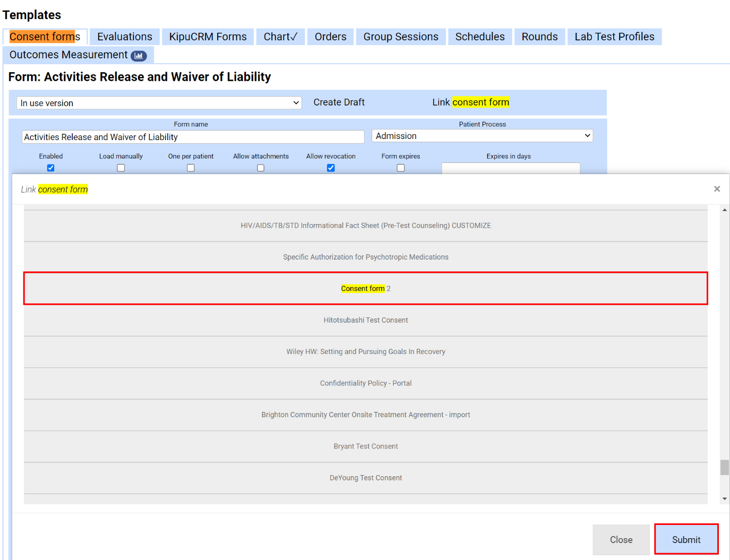
Task: Enable the One per patient checkbox
Action: 191,168
